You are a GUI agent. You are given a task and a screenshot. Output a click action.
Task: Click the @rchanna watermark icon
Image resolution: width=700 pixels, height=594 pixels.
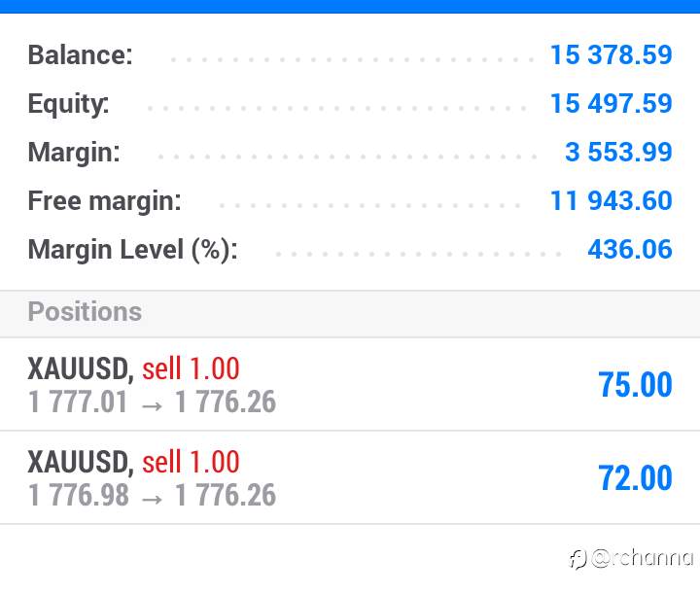pyautogui.click(x=578, y=559)
